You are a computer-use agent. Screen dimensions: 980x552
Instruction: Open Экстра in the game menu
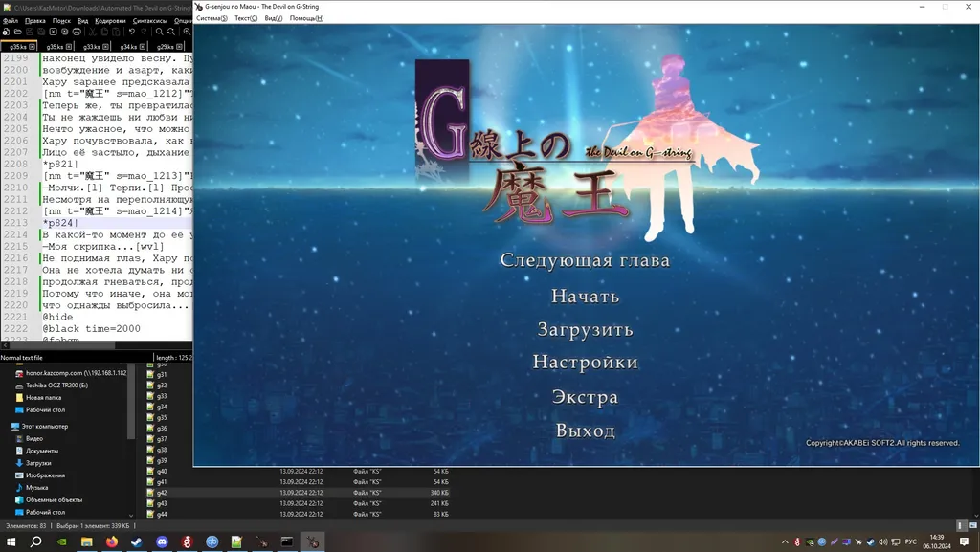tap(585, 397)
